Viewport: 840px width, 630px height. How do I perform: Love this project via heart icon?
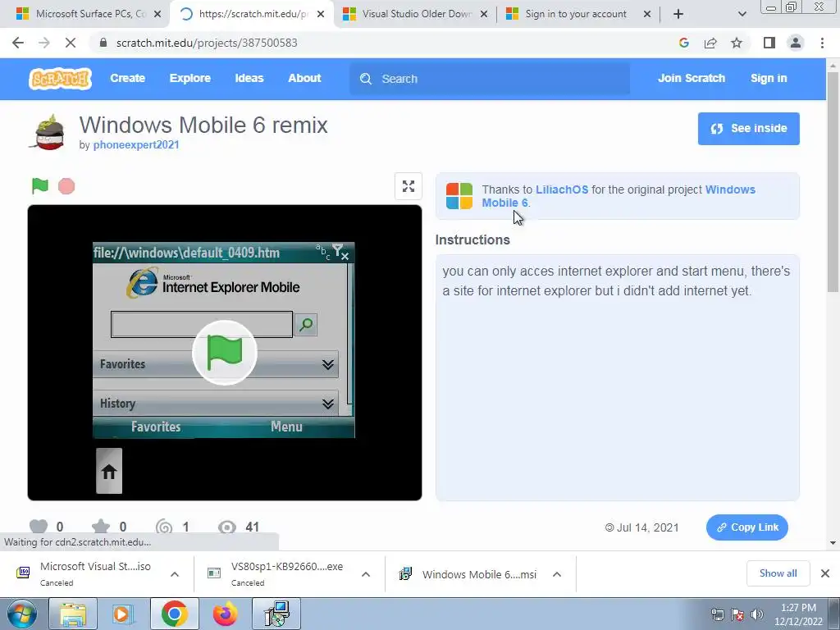pos(38,527)
